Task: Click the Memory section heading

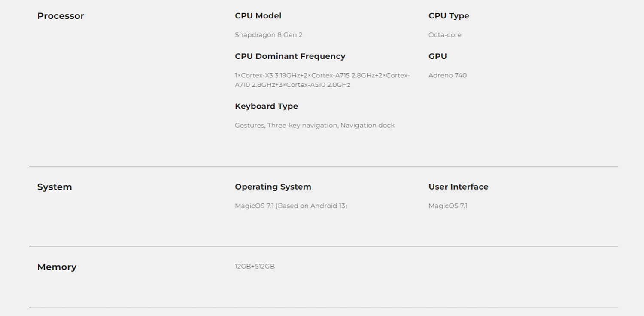Action: (x=57, y=267)
